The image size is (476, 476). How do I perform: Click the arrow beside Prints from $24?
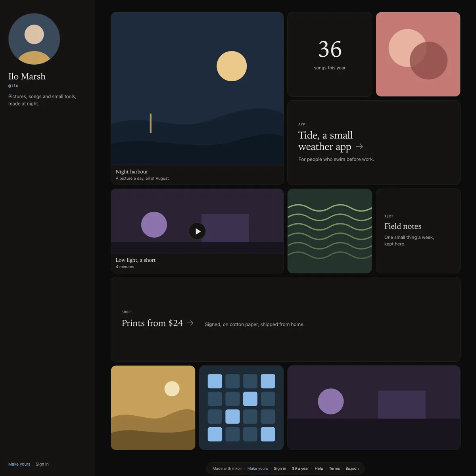190,323
